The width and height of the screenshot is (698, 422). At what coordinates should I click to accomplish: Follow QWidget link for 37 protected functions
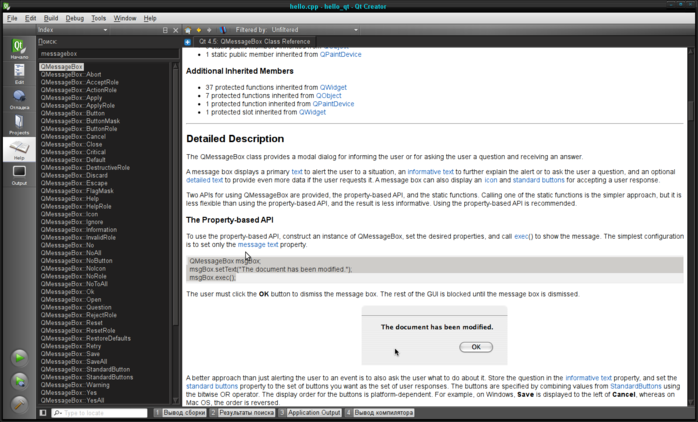pyautogui.click(x=333, y=87)
